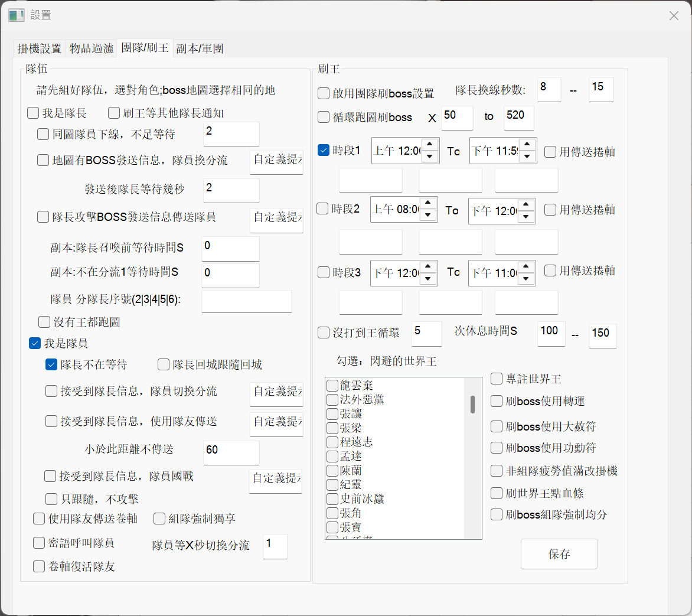Click the 保存 button
The image size is (692, 616).
tap(559, 554)
